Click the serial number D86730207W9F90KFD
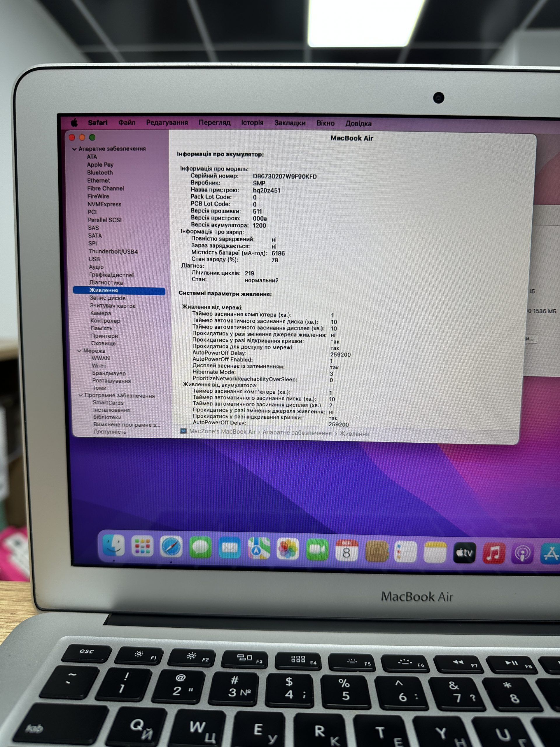 [285, 177]
